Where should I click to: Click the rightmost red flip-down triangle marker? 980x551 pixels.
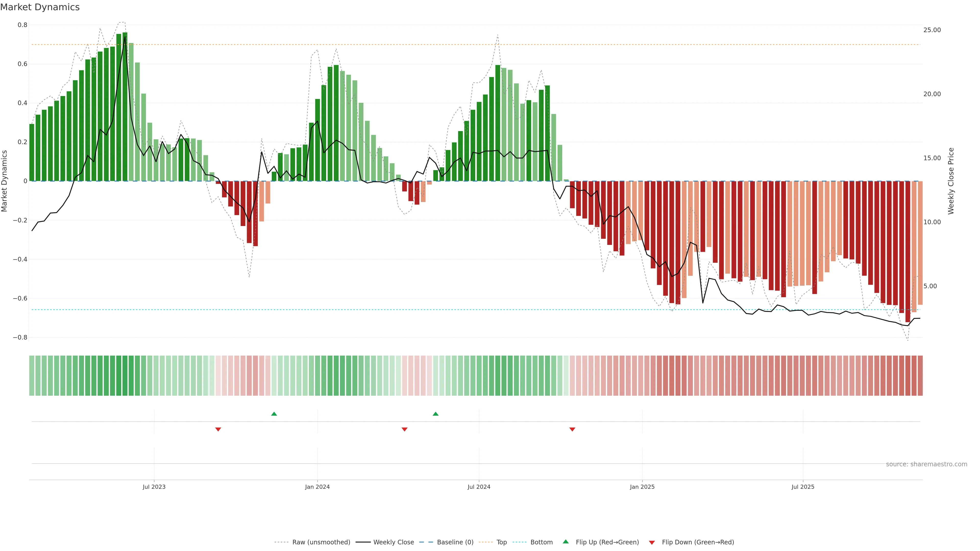tap(572, 429)
